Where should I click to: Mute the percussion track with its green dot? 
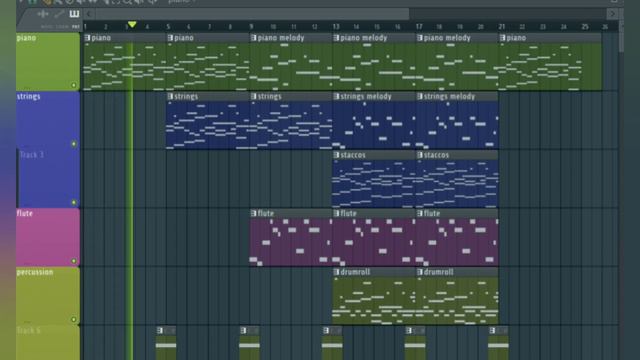click(74, 320)
